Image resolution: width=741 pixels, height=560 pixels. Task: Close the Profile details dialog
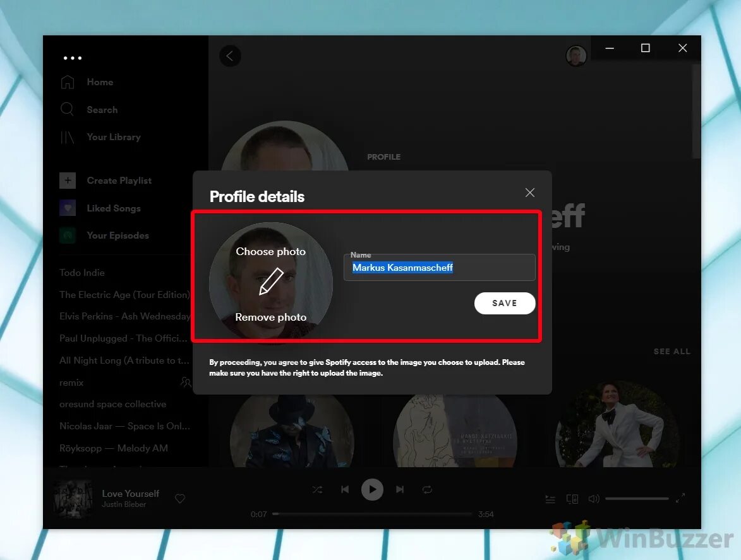[x=530, y=193]
